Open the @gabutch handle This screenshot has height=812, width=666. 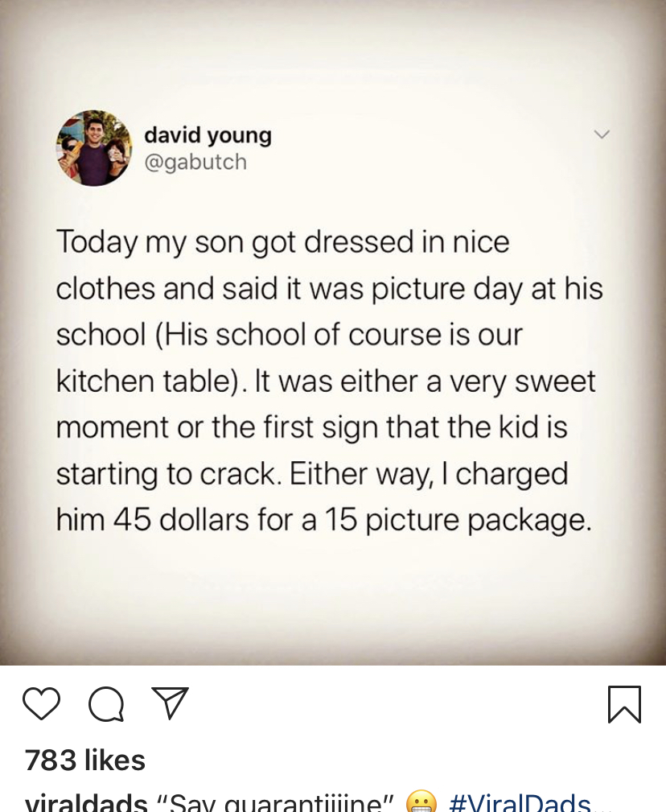[195, 162]
